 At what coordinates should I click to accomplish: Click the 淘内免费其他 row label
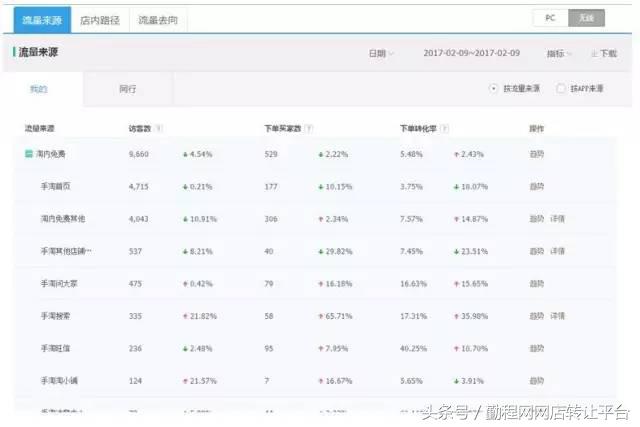[x=63, y=219]
